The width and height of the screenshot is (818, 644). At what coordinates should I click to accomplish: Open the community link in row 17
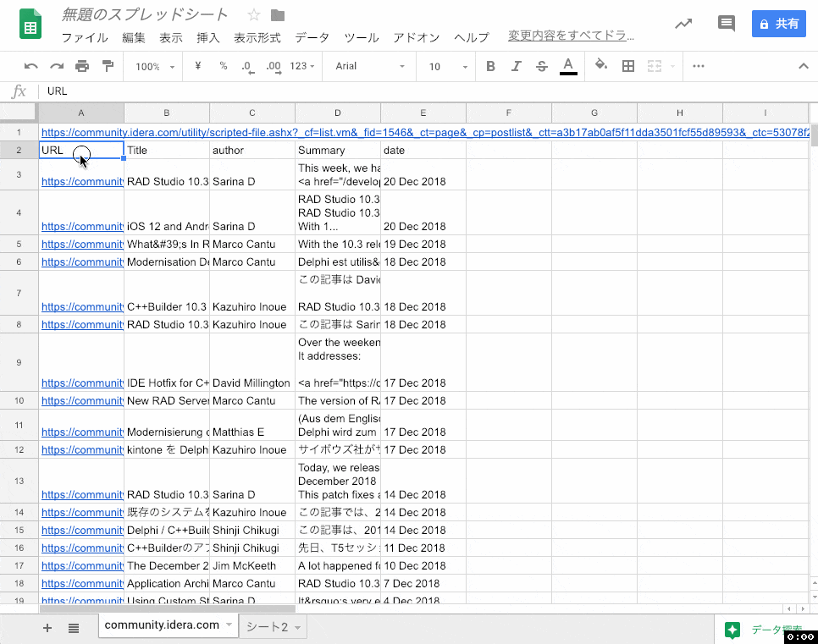click(x=82, y=565)
